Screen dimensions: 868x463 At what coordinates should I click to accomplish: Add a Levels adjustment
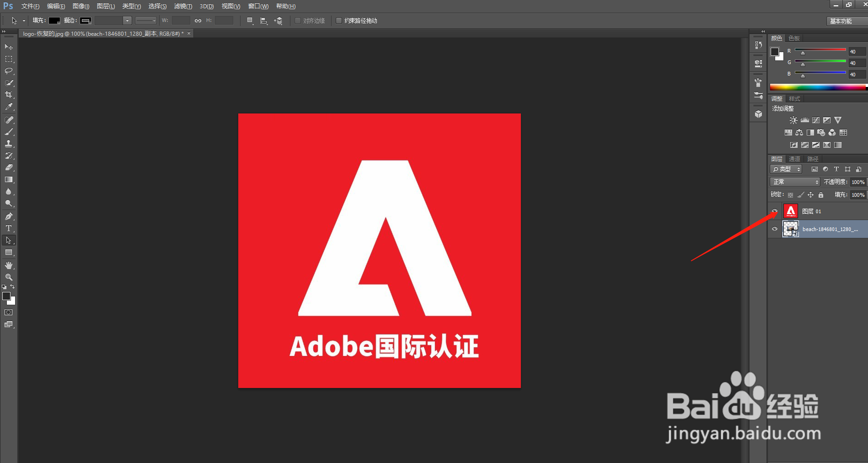point(805,120)
